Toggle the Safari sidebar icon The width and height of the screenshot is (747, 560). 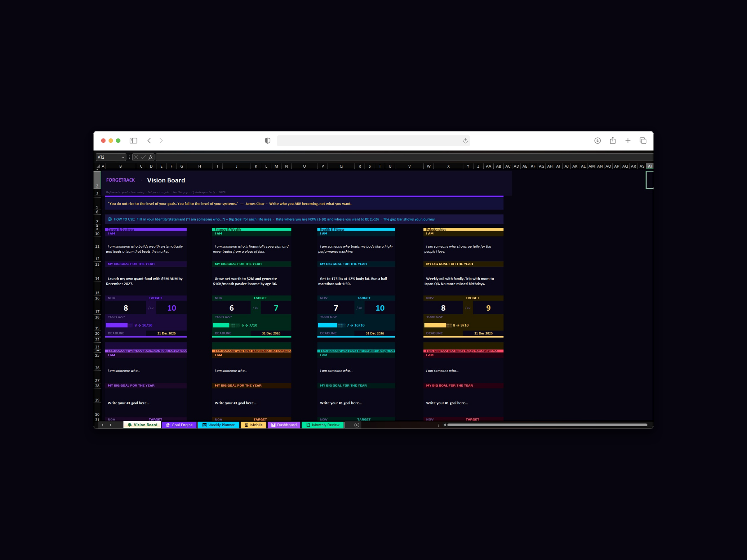(133, 141)
